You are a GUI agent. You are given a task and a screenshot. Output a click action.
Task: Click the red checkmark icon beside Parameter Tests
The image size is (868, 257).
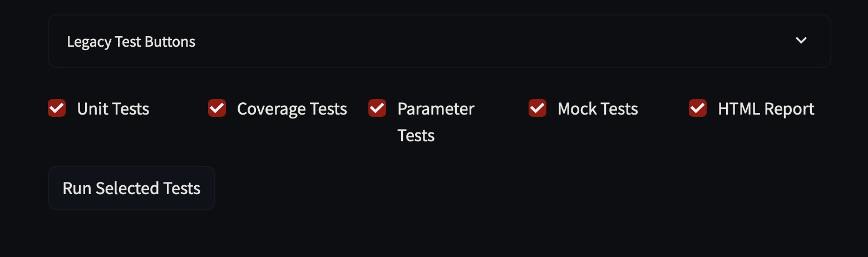tap(377, 108)
